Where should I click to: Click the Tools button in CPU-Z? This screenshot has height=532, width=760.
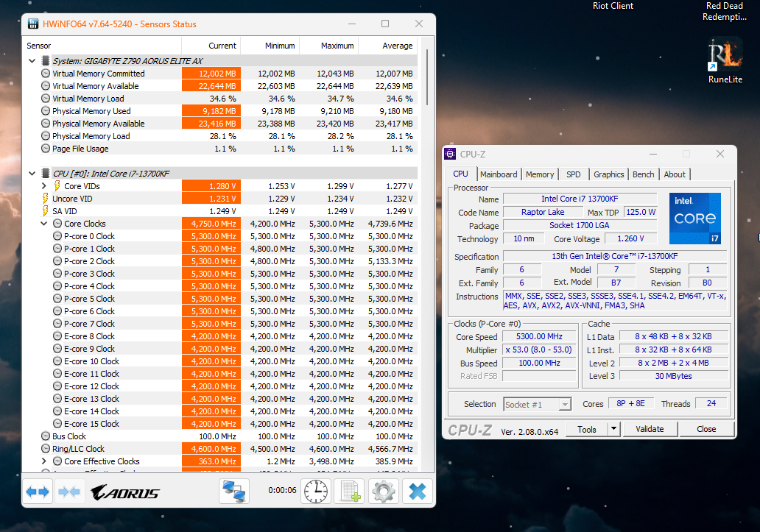pos(586,429)
